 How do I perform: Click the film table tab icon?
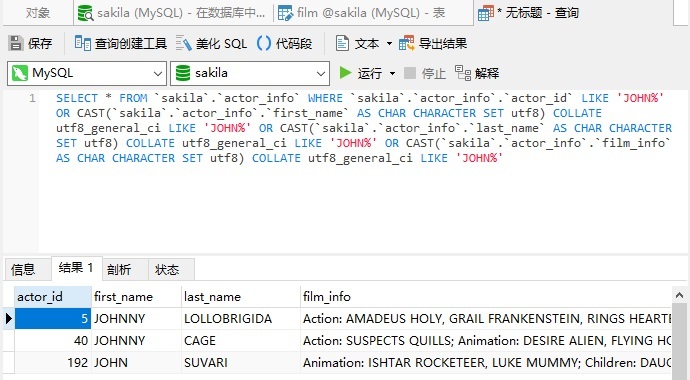pyautogui.click(x=285, y=13)
